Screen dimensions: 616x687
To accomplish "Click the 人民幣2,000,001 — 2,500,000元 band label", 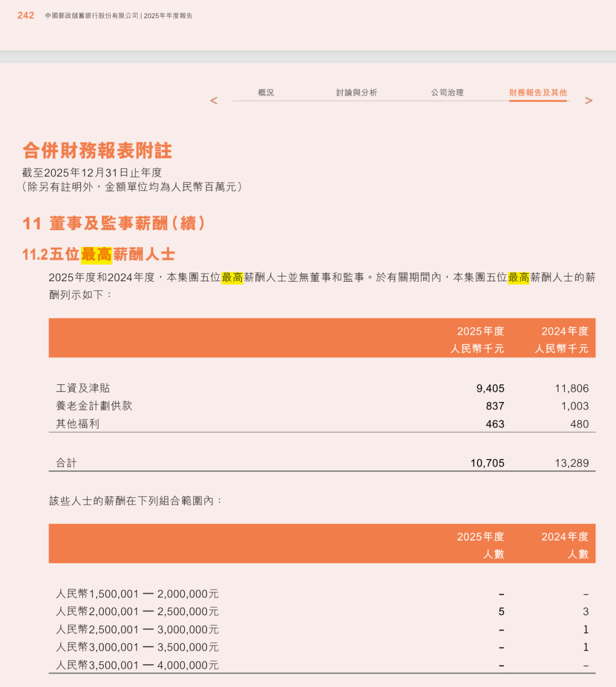I will (137, 612).
